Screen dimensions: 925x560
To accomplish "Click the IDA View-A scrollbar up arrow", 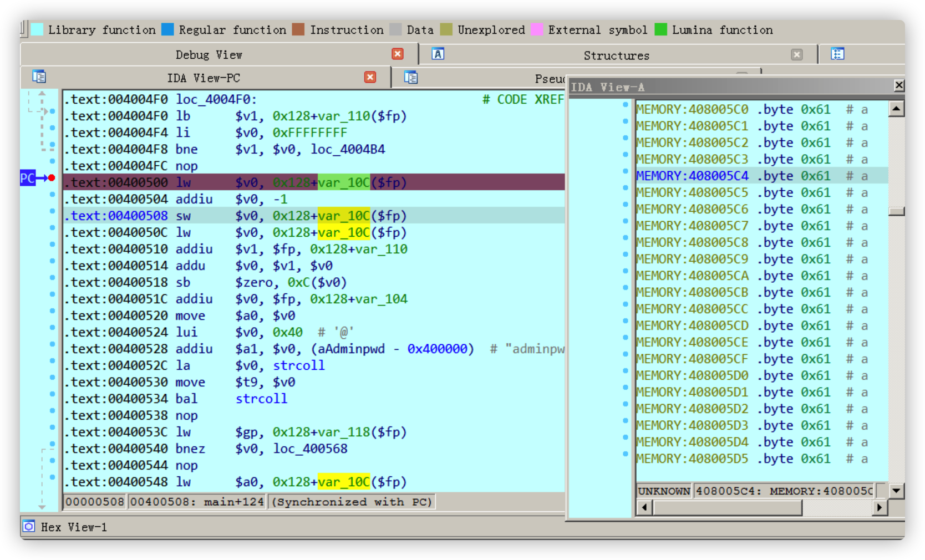I will pos(896,109).
